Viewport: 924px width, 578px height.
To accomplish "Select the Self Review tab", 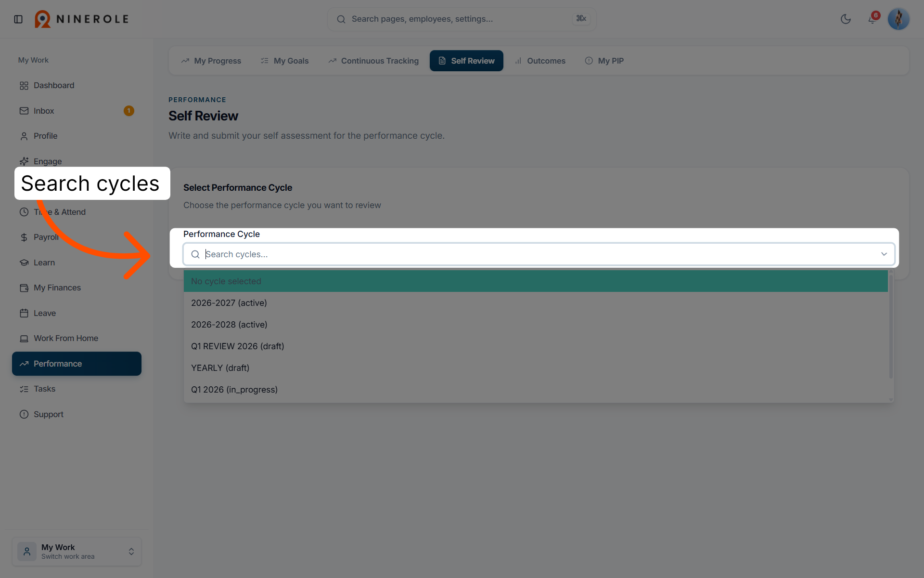I will 466,61.
